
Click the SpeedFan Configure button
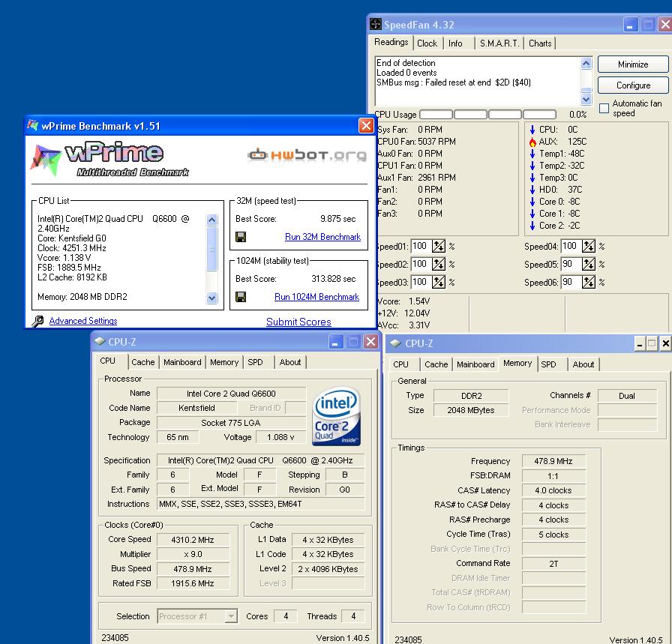pos(633,85)
